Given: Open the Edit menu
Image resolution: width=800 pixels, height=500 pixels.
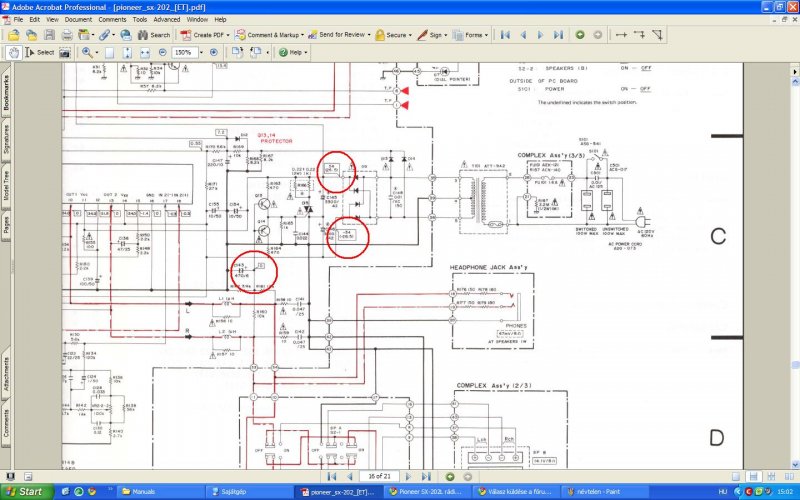Looking at the screenshot, I should [x=34, y=19].
